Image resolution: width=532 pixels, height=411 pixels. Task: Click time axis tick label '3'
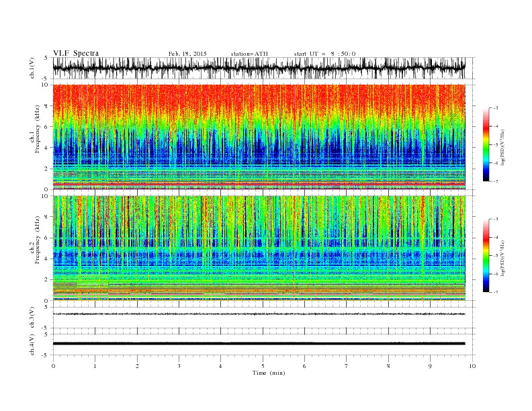(179, 366)
